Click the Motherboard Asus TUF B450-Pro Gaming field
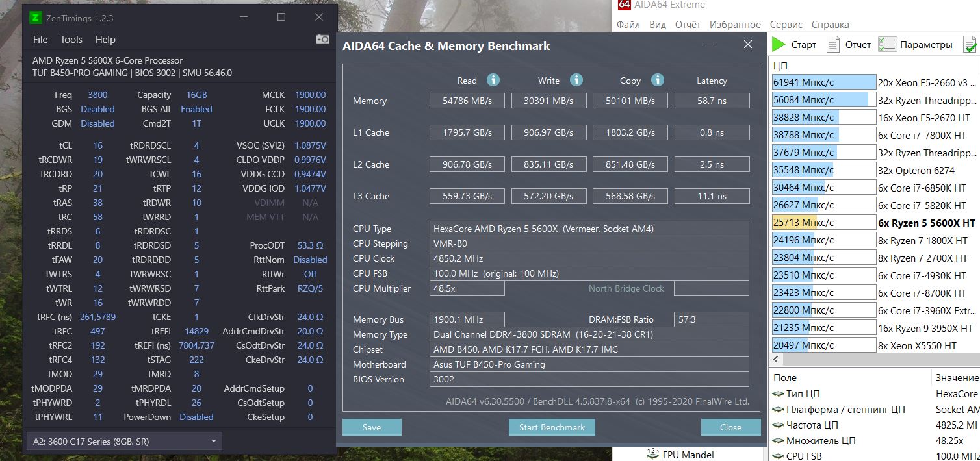The width and height of the screenshot is (980, 461). pyautogui.click(x=589, y=364)
